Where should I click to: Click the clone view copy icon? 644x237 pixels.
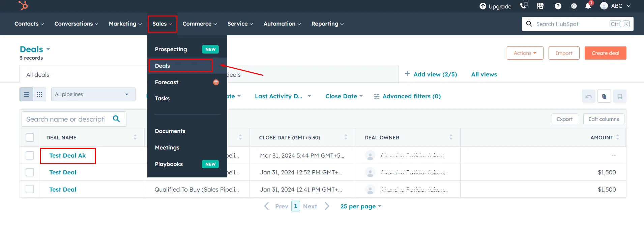604,96
